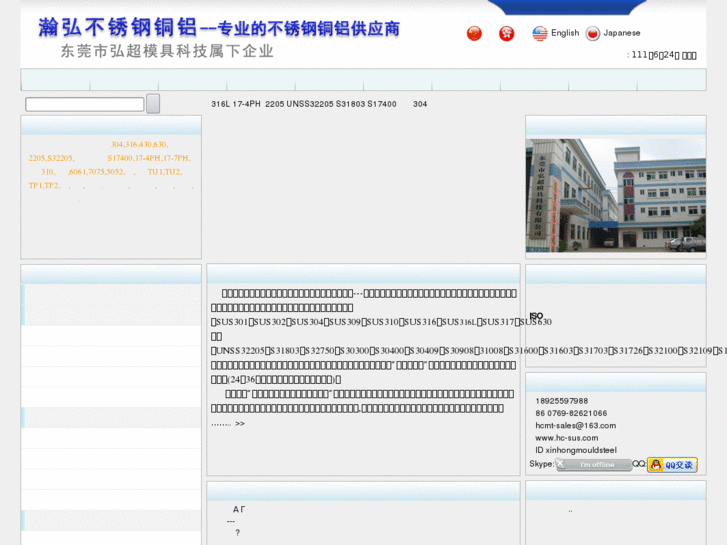Screen dimensions: 727x545
Task: Click the search submit button
Action: (x=153, y=103)
